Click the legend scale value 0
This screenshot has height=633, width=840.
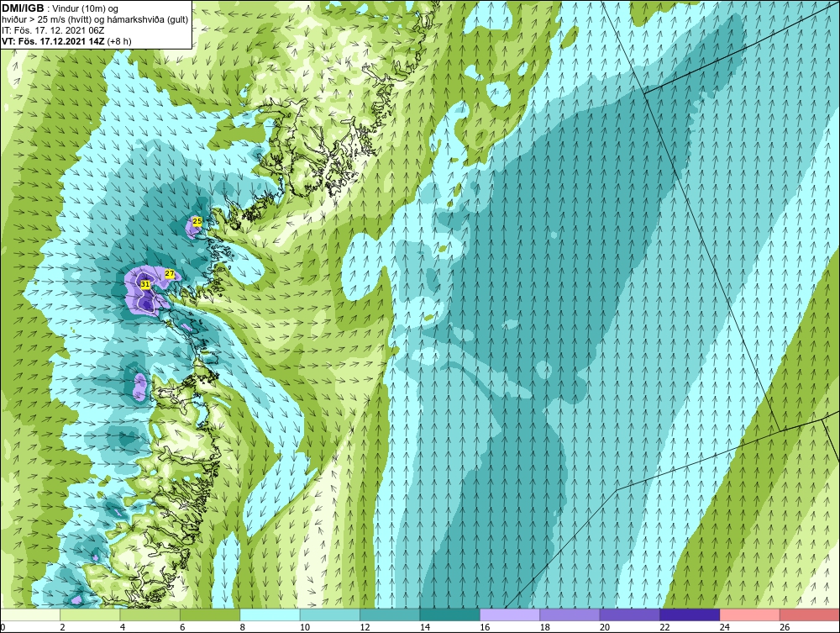pos(3,627)
